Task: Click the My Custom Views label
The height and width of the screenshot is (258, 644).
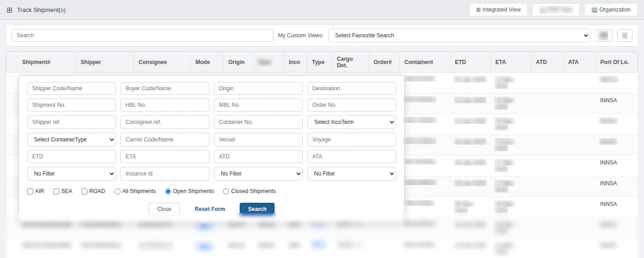Action: (301, 35)
